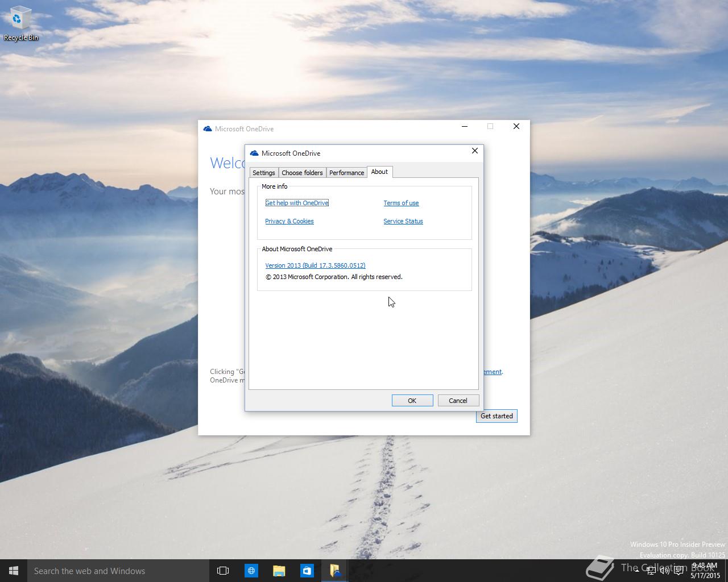Click the Search the web and Windows box

tap(118, 571)
